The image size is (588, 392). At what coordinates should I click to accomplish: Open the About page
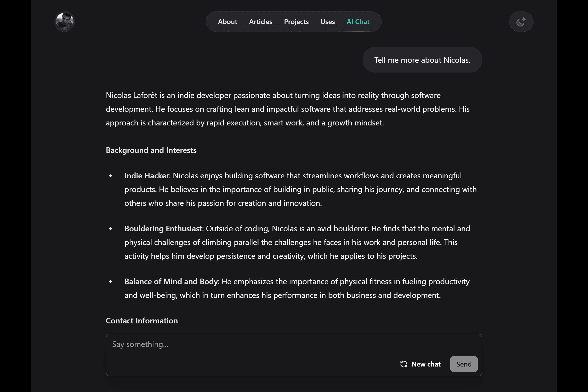coord(227,22)
